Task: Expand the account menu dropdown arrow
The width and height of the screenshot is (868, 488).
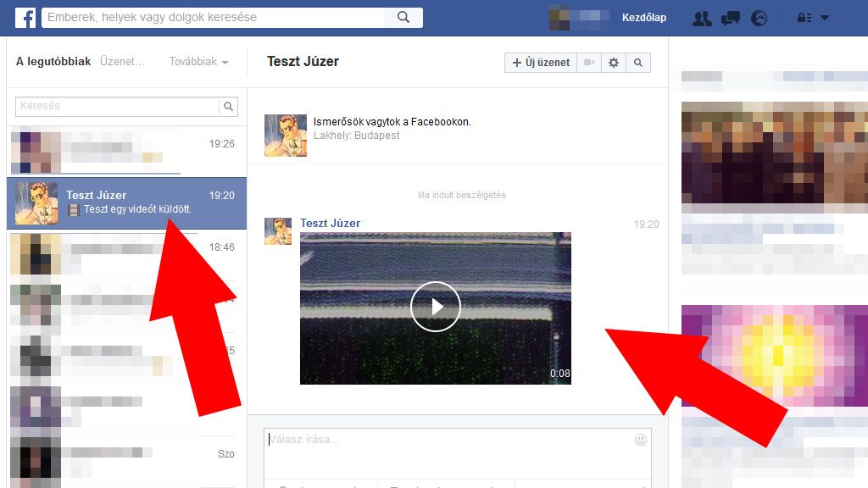Action: (x=825, y=18)
